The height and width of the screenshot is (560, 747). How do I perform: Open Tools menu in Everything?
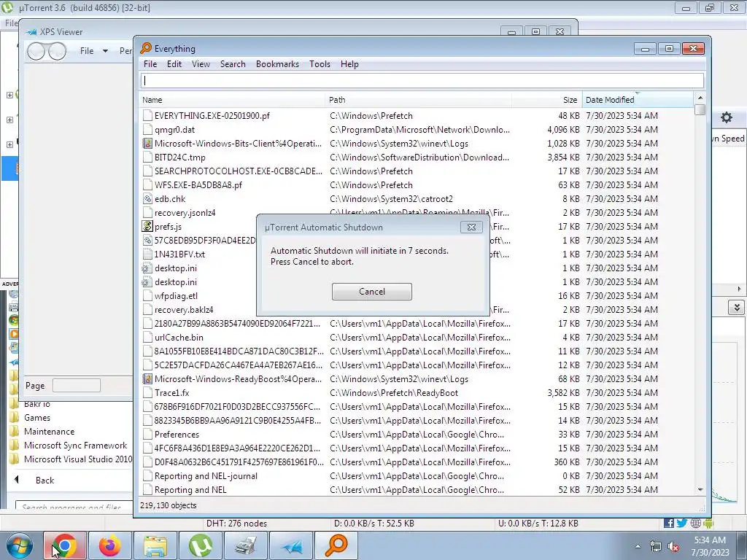(320, 64)
